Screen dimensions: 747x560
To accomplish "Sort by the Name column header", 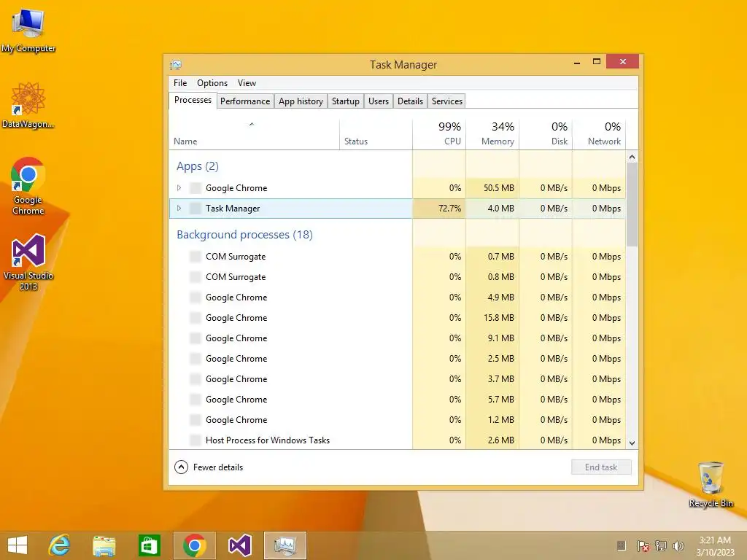I will pyautogui.click(x=254, y=134).
